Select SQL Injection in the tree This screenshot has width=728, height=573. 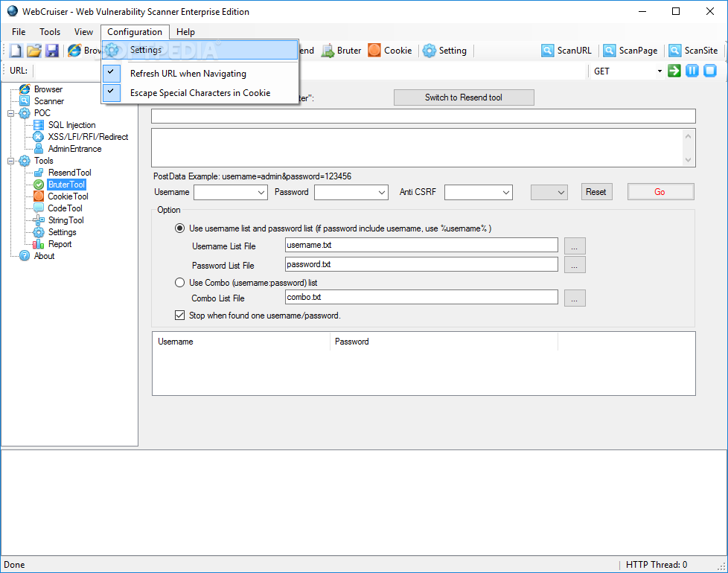(71, 125)
